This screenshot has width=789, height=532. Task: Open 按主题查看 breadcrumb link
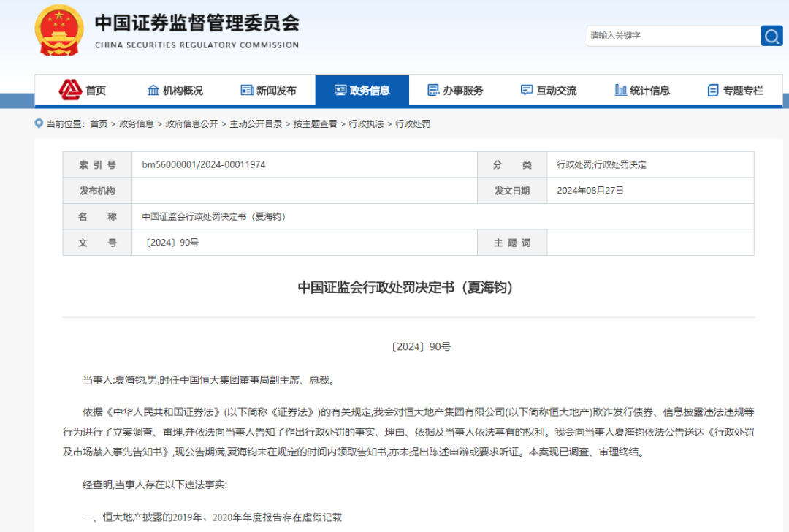(x=316, y=123)
